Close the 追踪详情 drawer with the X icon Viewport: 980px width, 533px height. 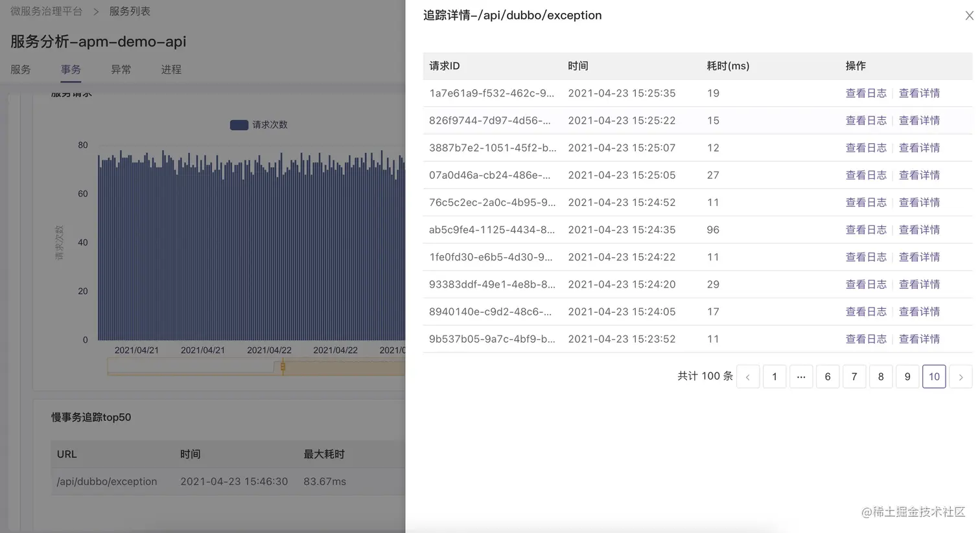coord(969,16)
